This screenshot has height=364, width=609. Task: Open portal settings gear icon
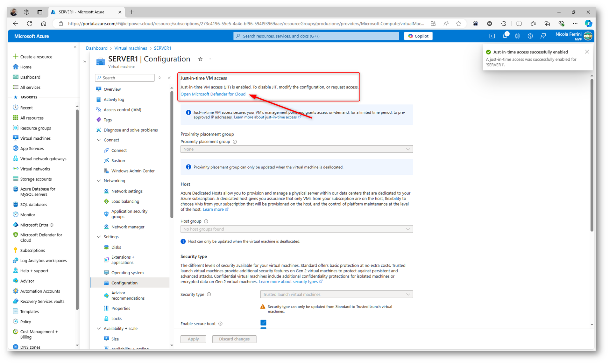(x=518, y=36)
